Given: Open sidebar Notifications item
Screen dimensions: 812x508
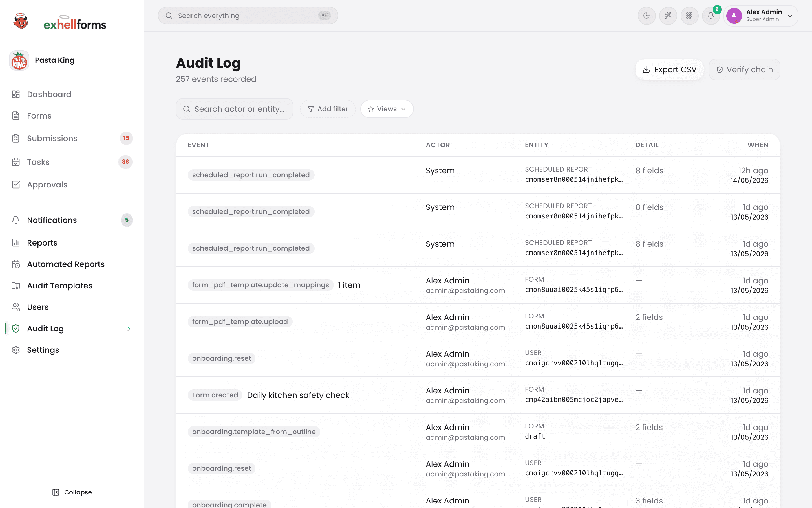Looking at the screenshot, I should (x=72, y=220).
